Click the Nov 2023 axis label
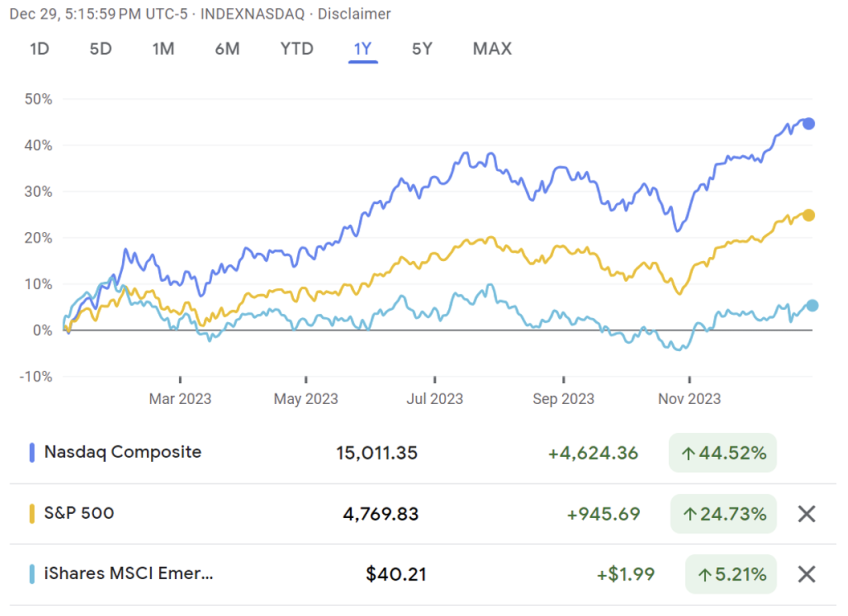848x616 pixels. pos(688,398)
